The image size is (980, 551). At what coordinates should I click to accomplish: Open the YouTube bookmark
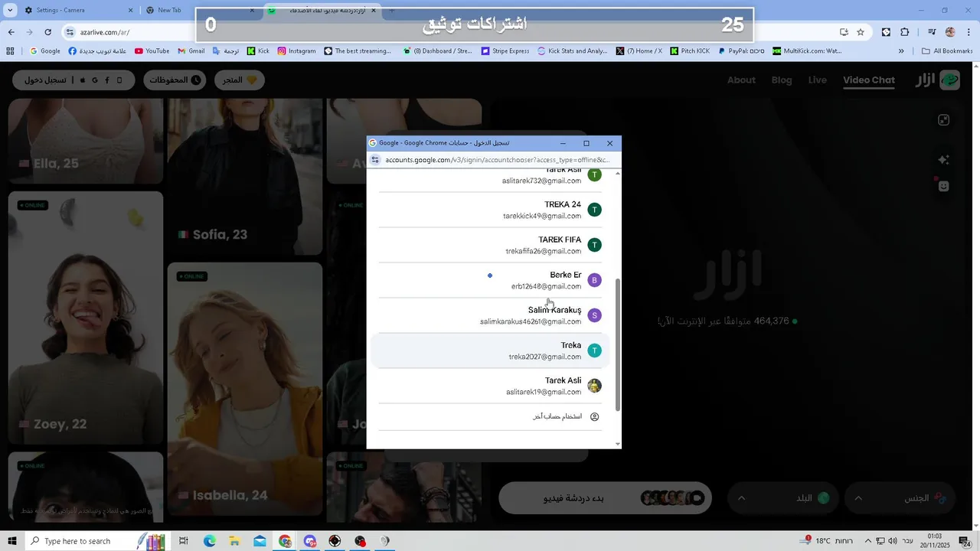(152, 51)
